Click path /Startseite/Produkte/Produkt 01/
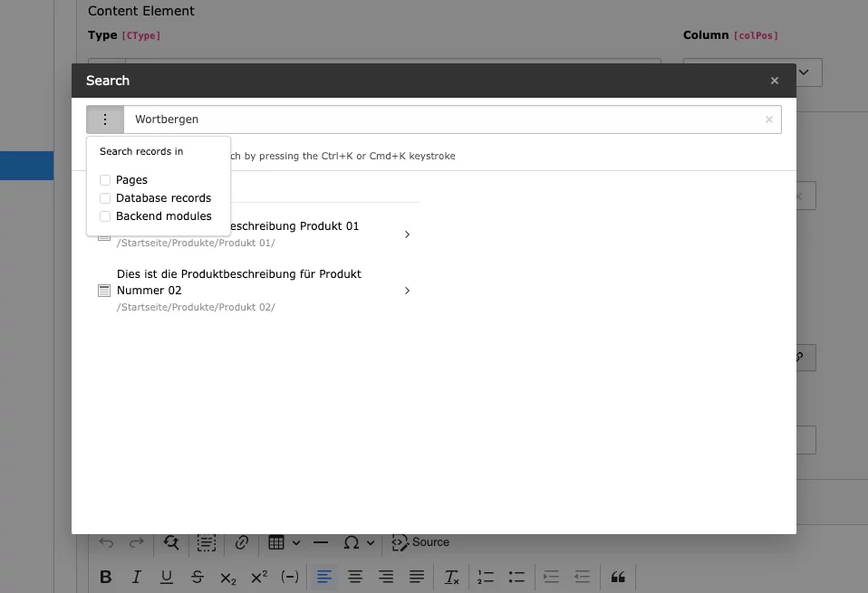Screen dimensions: 868x593 pyautogui.click(x=196, y=243)
